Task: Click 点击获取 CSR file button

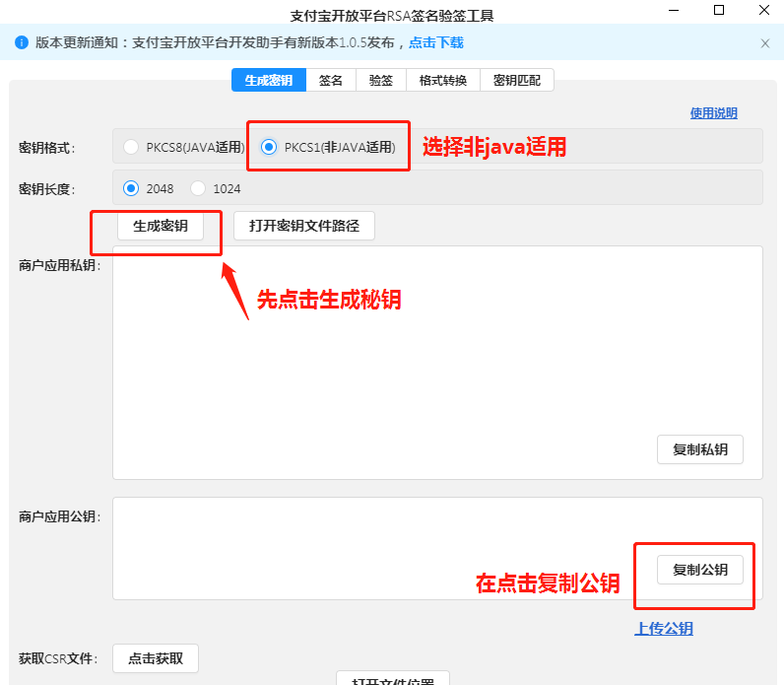Action: point(156,658)
